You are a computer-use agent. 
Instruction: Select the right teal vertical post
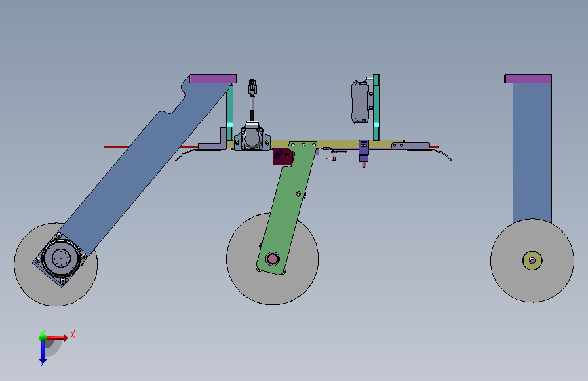[x=376, y=107]
